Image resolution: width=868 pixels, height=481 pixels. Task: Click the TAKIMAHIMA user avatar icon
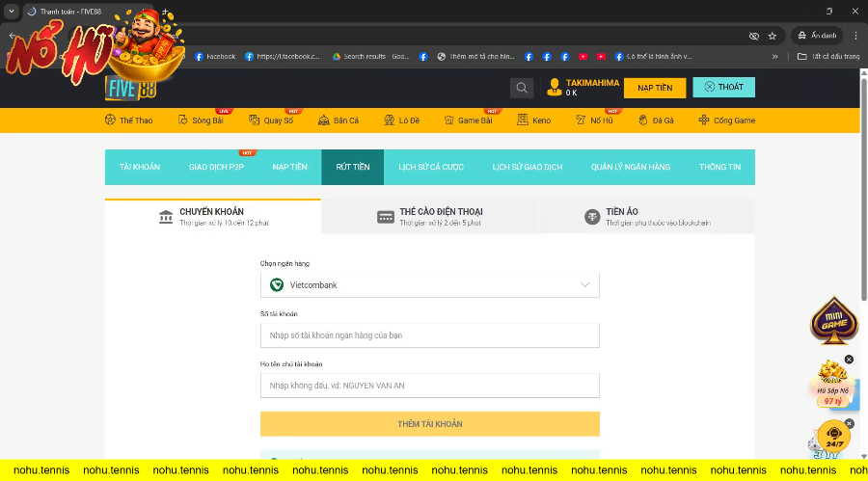click(554, 88)
